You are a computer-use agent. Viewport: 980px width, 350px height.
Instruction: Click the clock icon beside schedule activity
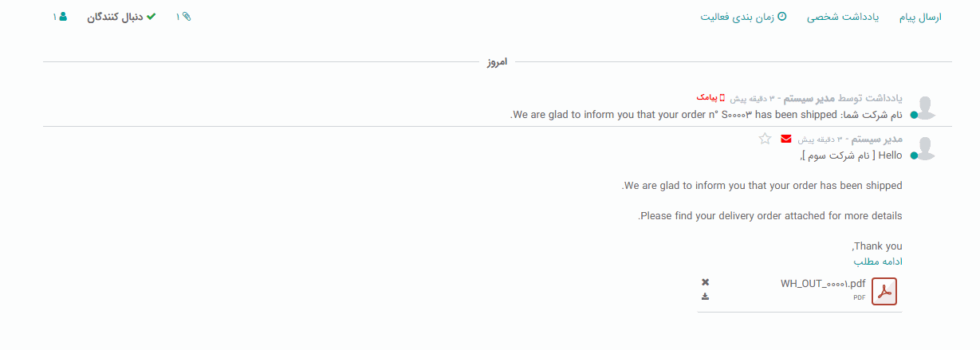pyautogui.click(x=782, y=16)
